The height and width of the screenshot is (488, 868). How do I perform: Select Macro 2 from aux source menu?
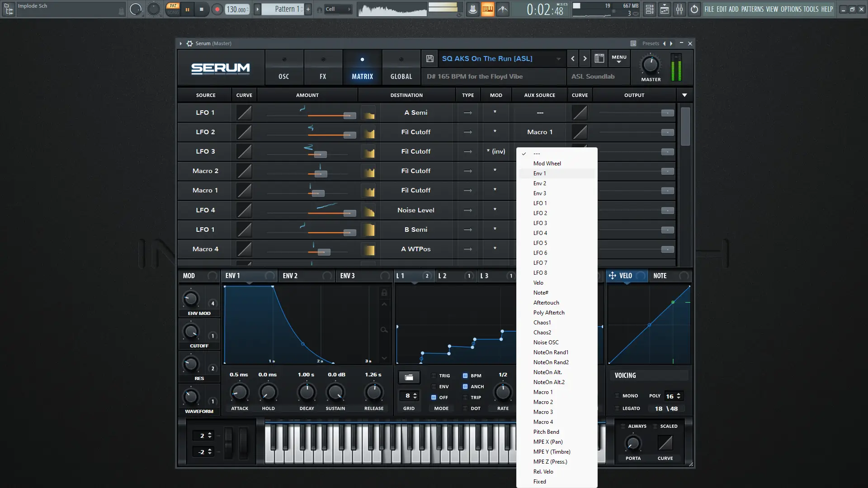pos(543,402)
